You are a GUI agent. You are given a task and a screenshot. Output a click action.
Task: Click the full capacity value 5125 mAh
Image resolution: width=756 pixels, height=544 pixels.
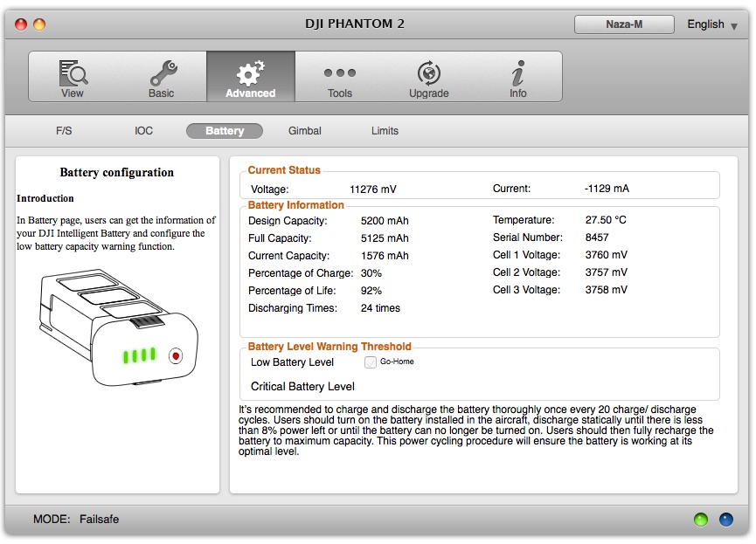click(x=385, y=238)
